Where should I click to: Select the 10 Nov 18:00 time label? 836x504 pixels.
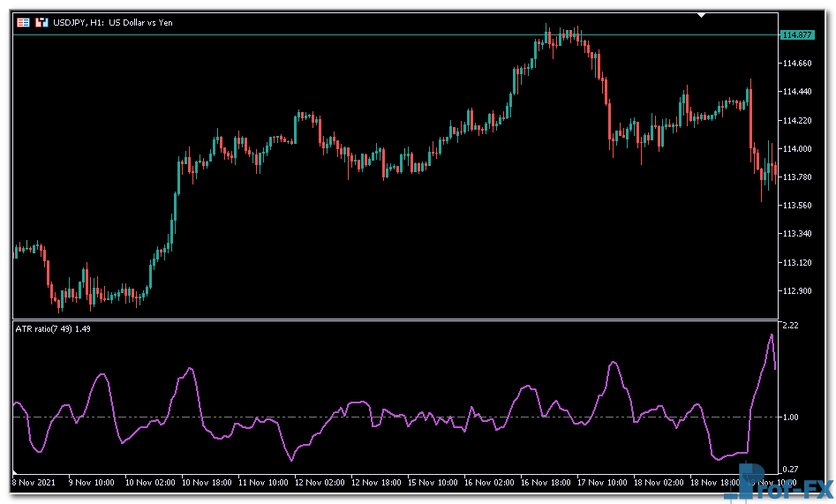(206, 483)
